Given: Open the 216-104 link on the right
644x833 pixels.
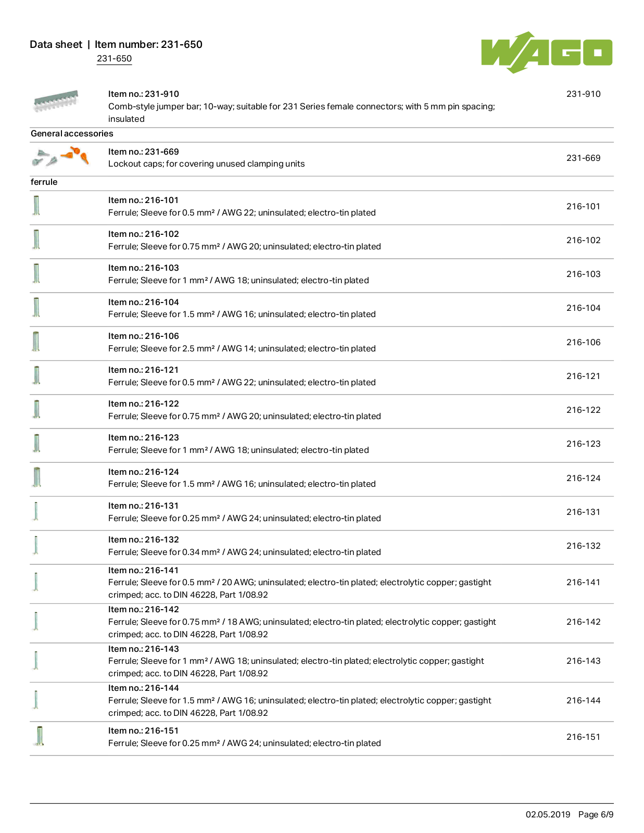Looking at the screenshot, I should coord(583,308).
